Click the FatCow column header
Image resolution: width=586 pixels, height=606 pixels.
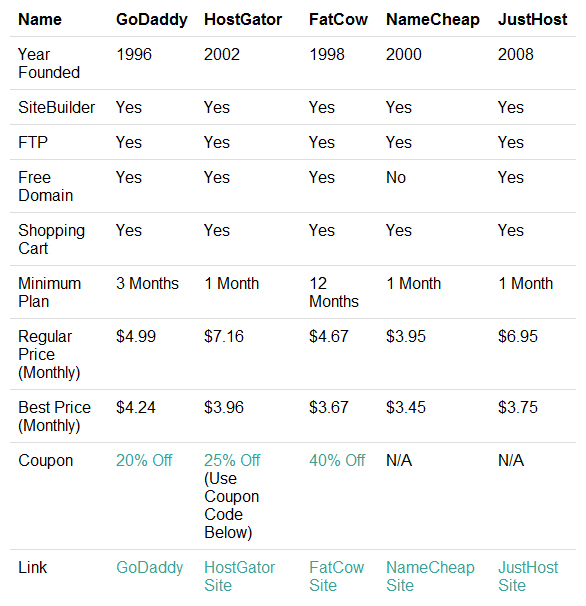pos(338,19)
